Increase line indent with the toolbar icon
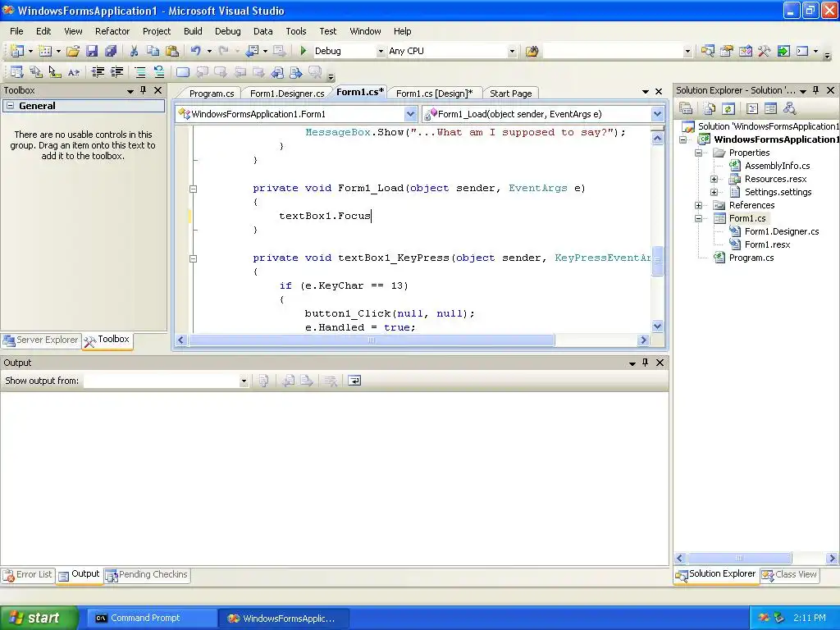This screenshot has width=840, height=630. click(116, 72)
